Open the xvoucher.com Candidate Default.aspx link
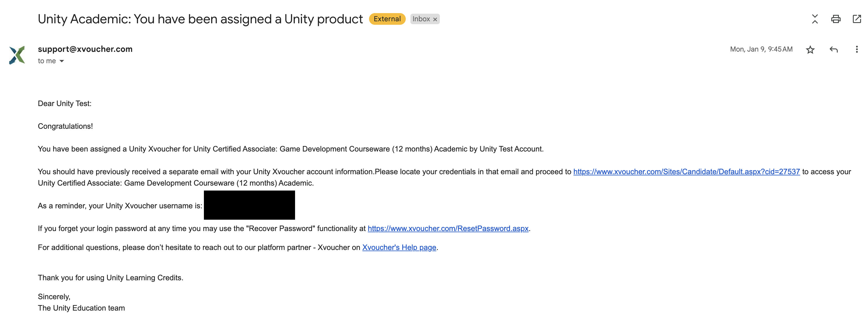Viewport: 868px width, 317px height. (x=686, y=172)
